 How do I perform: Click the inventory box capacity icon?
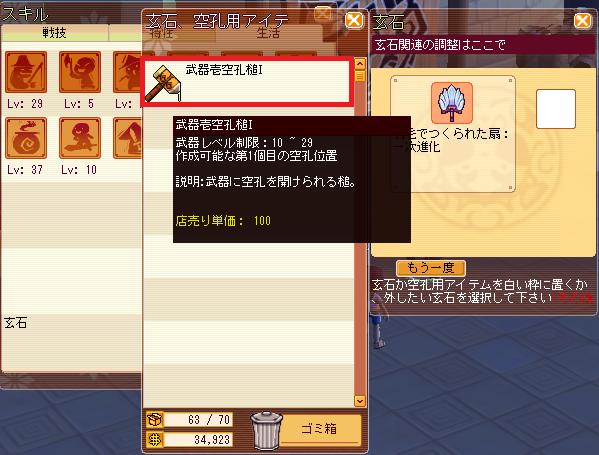(155, 419)
